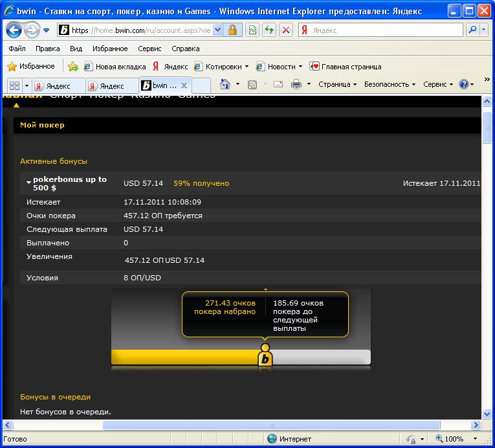Open a new blank tab
Viewport: 495px width, 448px height.
pos(201,85)
